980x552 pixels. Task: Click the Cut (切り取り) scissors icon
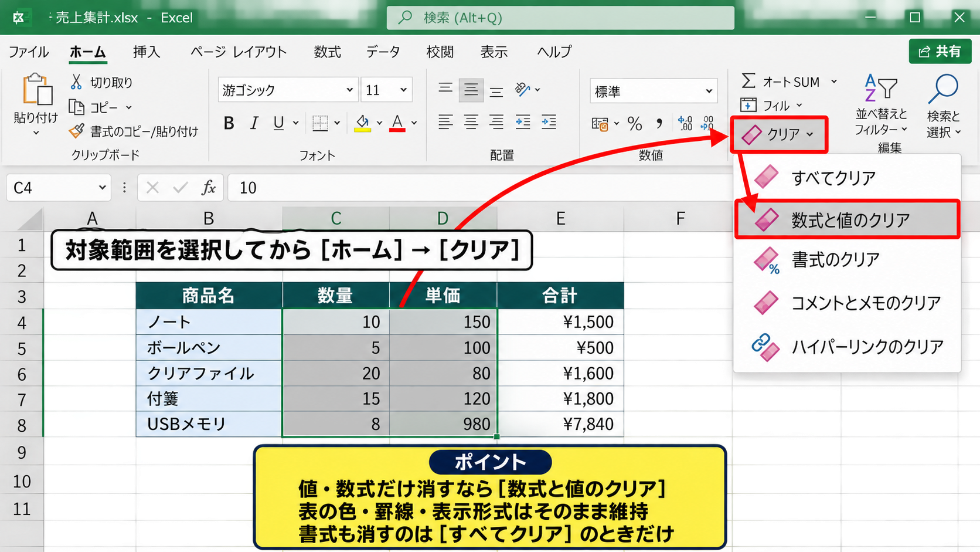(x=76, y=82)
